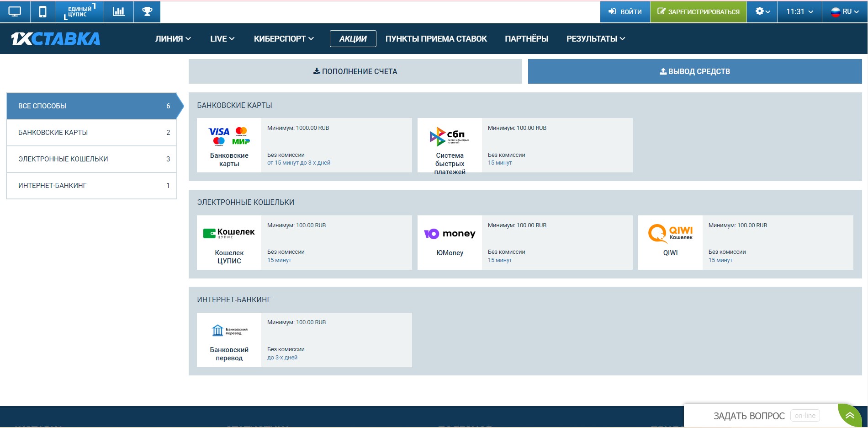
Task: Click the 'до 3-х дней' processing time
Action: (282, 358)
